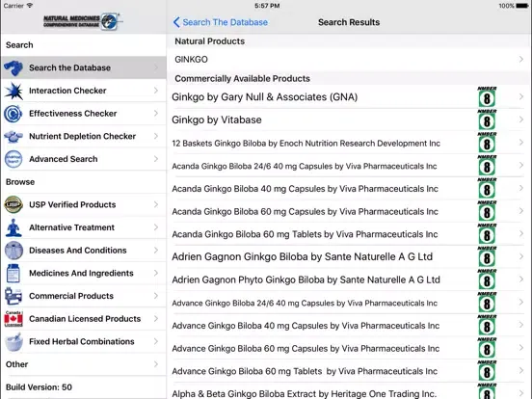Click chevron on Diseases And Conditions row
This screenshot has width=532, height=399.
point(156,250)
